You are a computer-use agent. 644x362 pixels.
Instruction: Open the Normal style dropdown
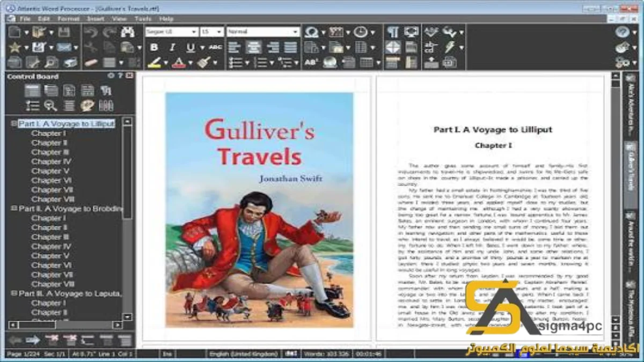295,32
